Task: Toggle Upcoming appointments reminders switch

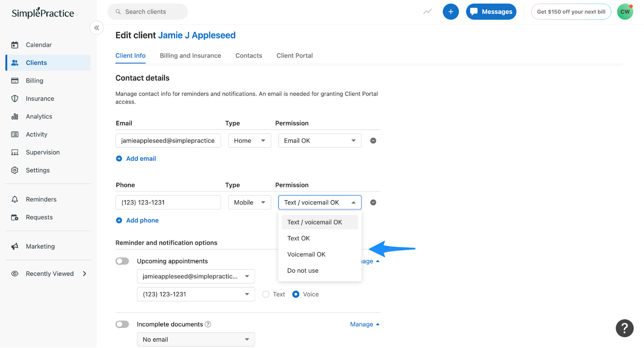Action: [x=122, y=261]
